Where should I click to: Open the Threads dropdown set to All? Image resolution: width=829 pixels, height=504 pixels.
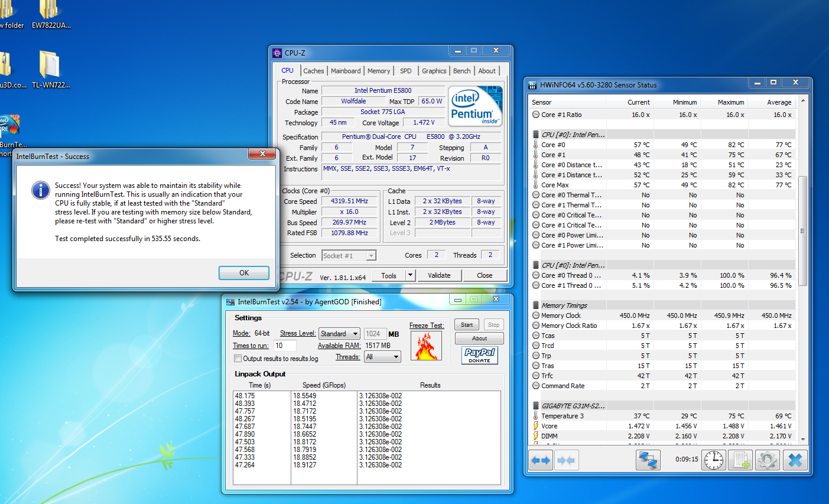pyautogui.click(x=382, y=357)
